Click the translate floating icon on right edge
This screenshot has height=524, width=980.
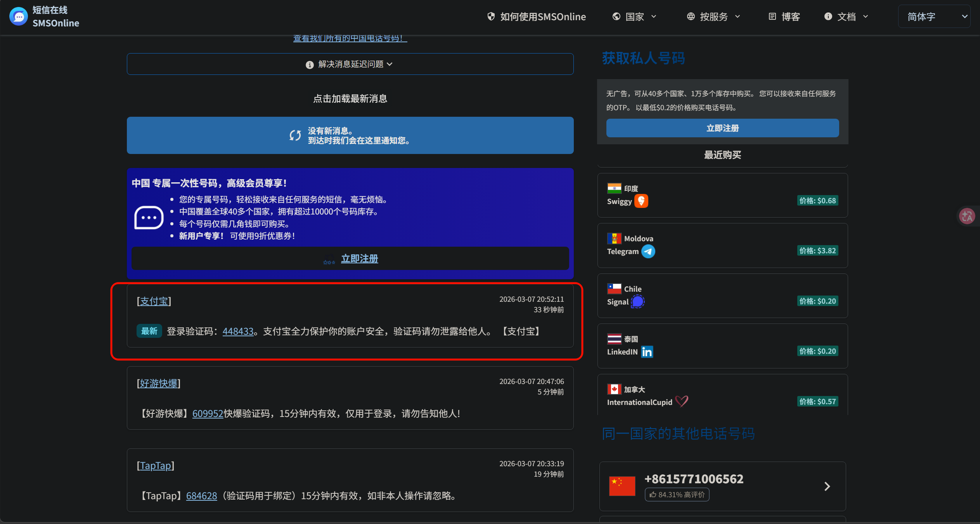(967, 216)
